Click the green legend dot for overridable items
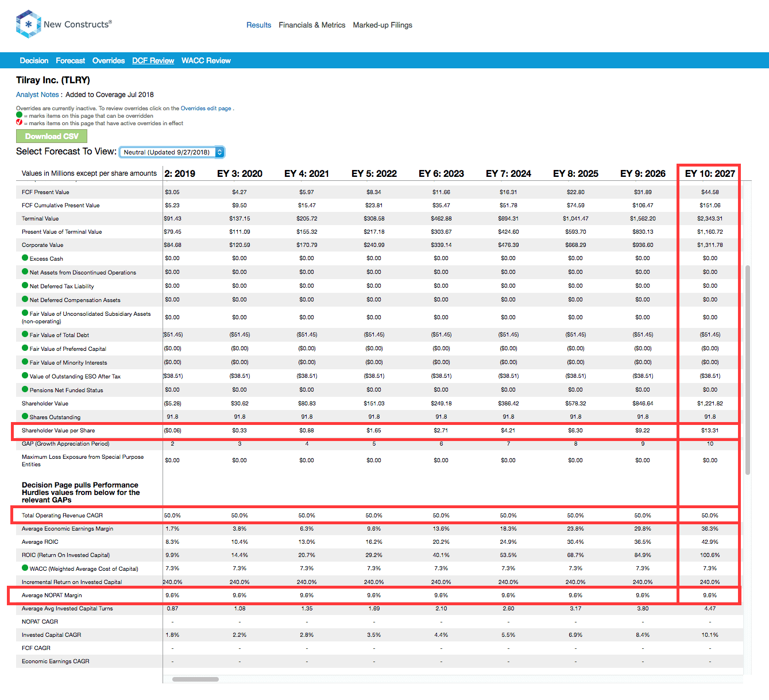 point(19,115)
